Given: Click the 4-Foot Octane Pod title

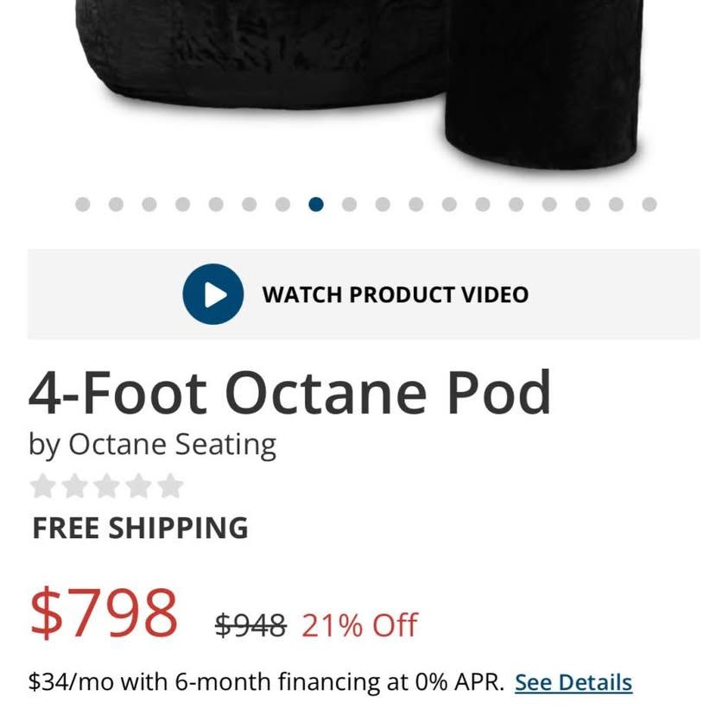Looking at the screenshot, I should 290,393.
